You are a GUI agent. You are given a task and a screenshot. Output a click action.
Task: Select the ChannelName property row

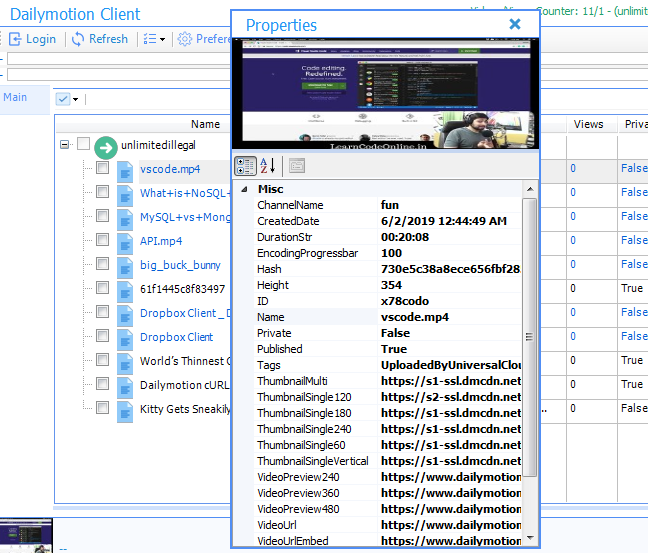click(x=388, y=205)
